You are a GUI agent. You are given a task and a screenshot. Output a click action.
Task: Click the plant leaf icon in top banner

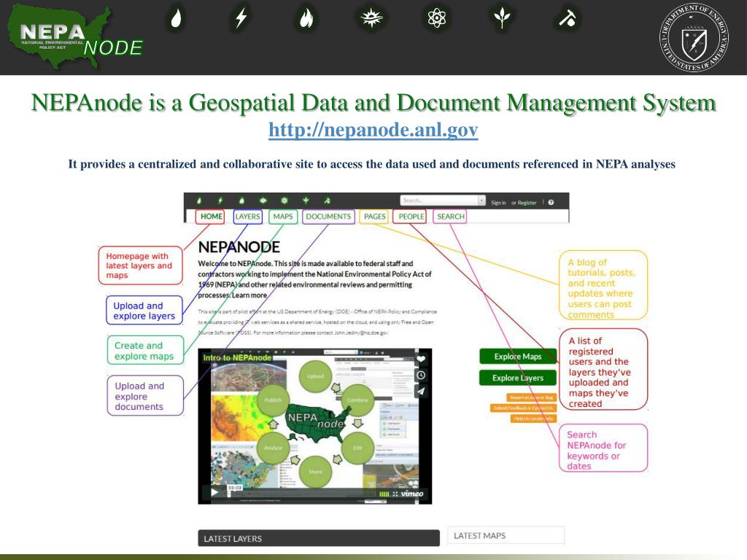[502, 18]
